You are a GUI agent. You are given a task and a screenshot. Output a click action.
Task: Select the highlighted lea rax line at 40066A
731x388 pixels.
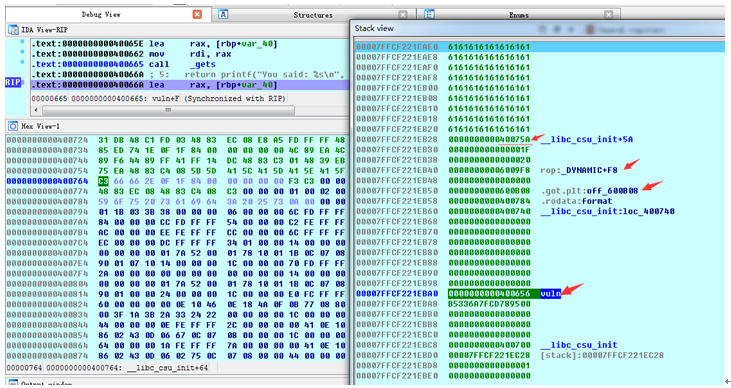point(190,85)
